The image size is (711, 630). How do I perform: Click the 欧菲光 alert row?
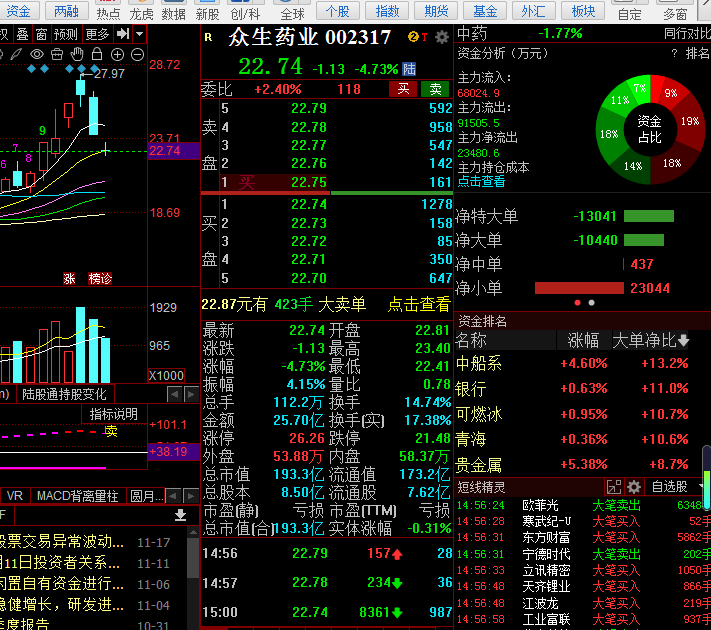pyautogui.click(x=584, y=505)
